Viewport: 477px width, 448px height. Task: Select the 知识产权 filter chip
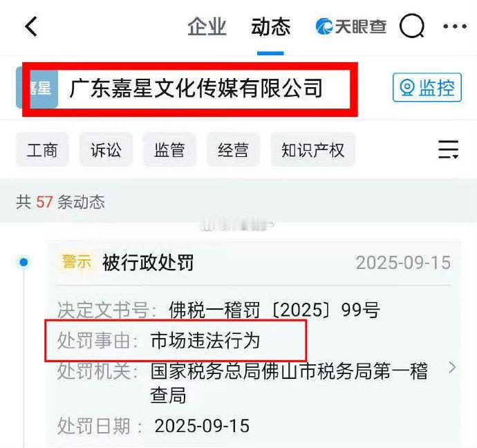click(x=312, y=149)
